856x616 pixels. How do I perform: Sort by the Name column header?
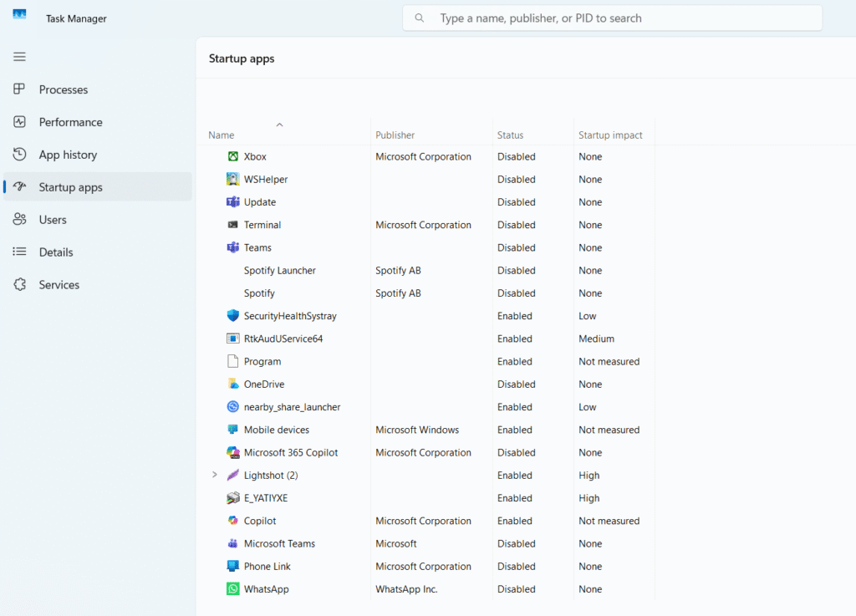coord(221,135)
